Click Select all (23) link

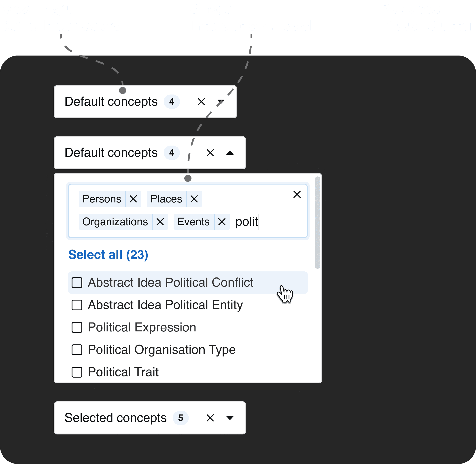108,255
